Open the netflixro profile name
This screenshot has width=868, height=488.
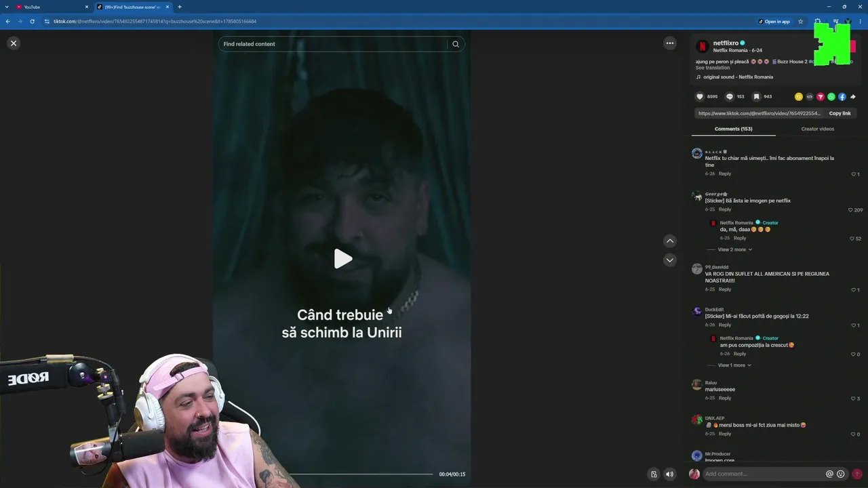[x=726, y=43]
